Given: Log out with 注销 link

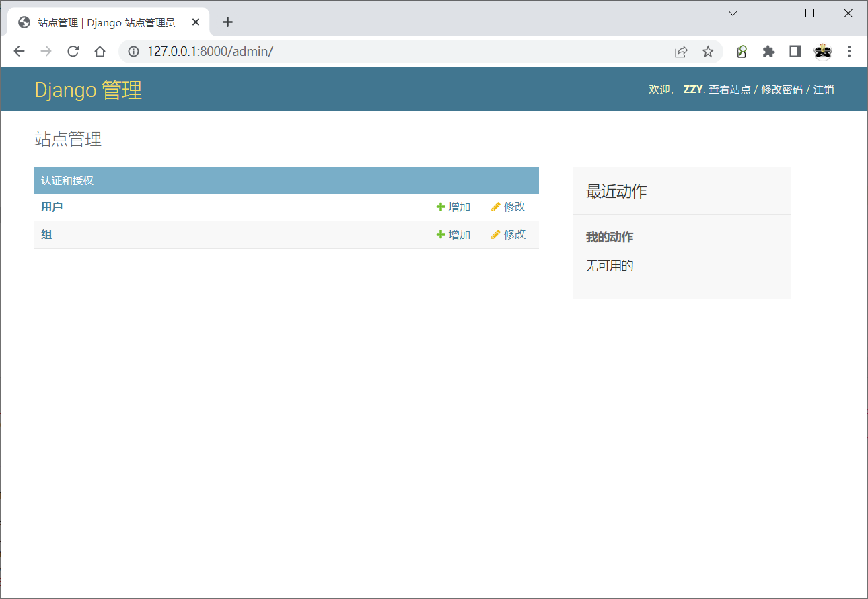Looking at the screenshot, I should point(824,90).
